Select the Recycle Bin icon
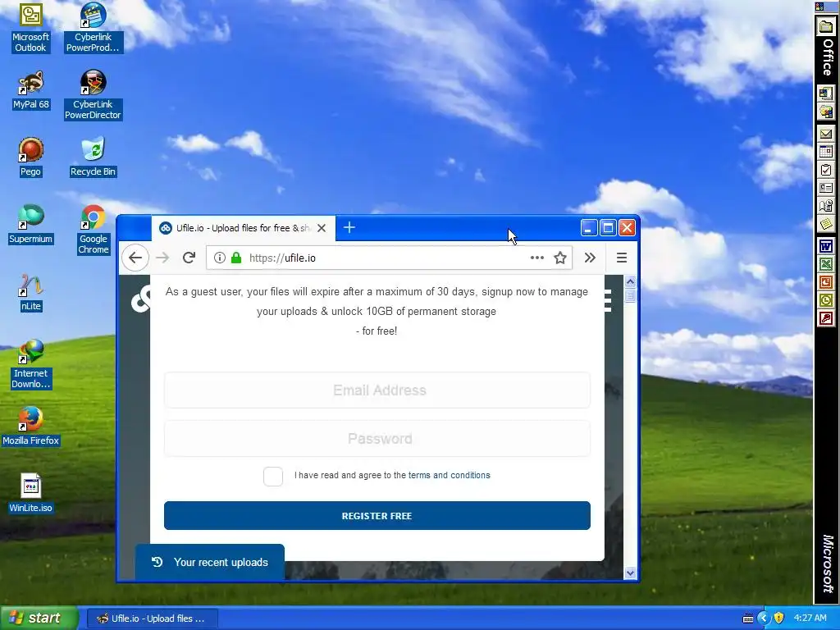This screenshot has width=840, height=630. [93, 157]
